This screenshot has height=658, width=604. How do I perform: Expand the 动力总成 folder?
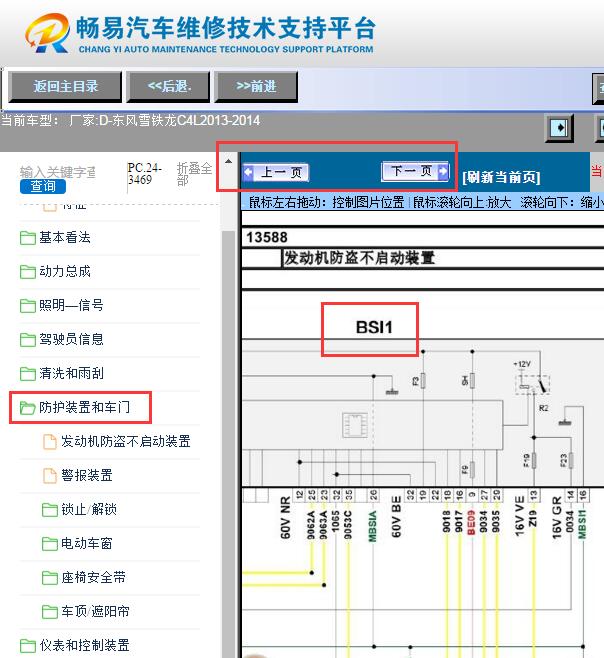[65, 272]
